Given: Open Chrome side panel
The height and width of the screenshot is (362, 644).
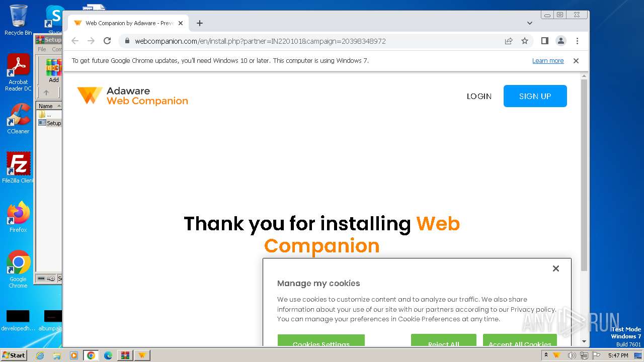Looking at the screenshot, I should 544,41.
